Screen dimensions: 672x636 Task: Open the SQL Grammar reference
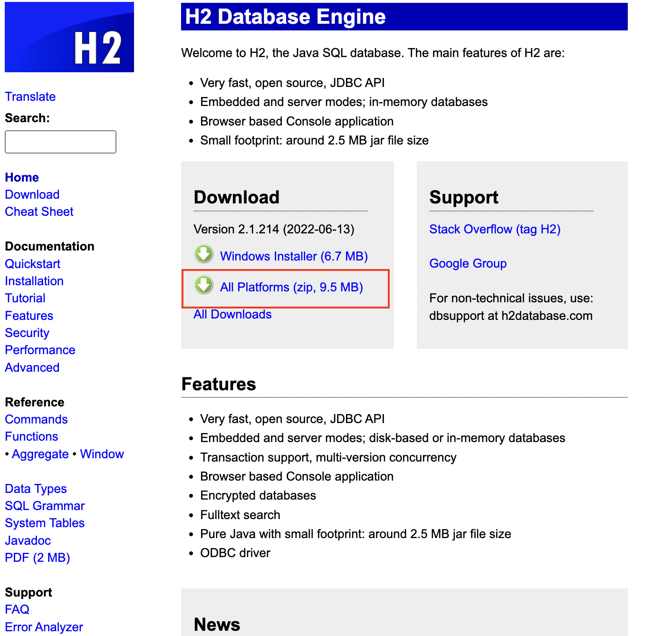point(45,506)
